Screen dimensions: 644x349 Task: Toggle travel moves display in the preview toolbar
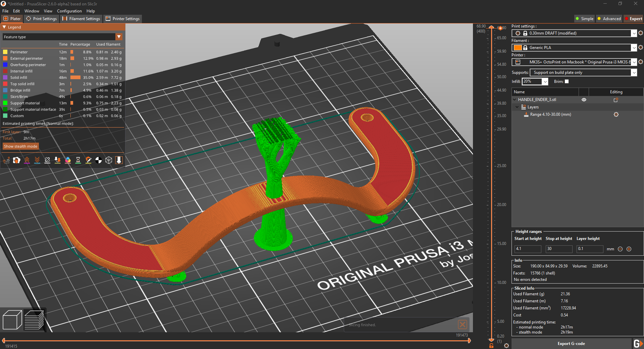click(6, 160)
